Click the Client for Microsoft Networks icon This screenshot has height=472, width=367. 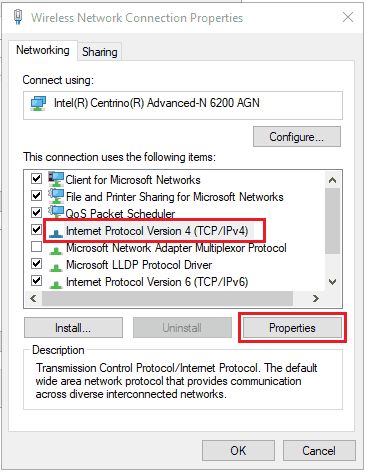[x=56, y=179]
